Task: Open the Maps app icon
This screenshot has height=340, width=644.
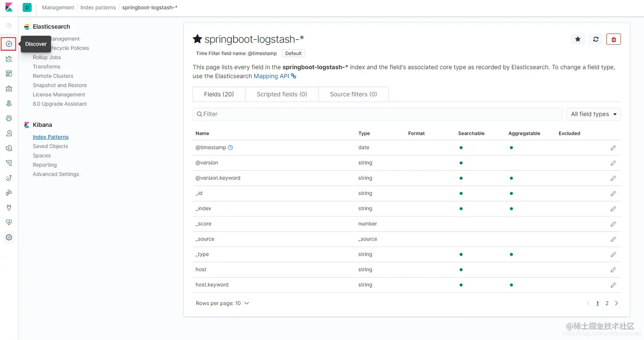Action: (9, 103)
